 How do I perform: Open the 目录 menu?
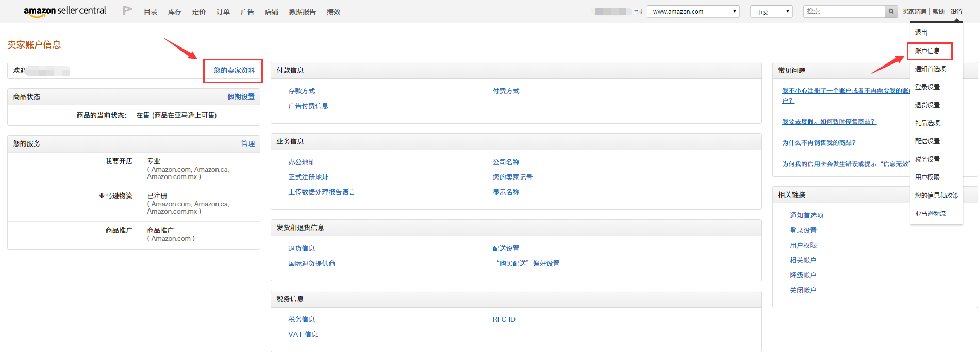click(151, 12)
